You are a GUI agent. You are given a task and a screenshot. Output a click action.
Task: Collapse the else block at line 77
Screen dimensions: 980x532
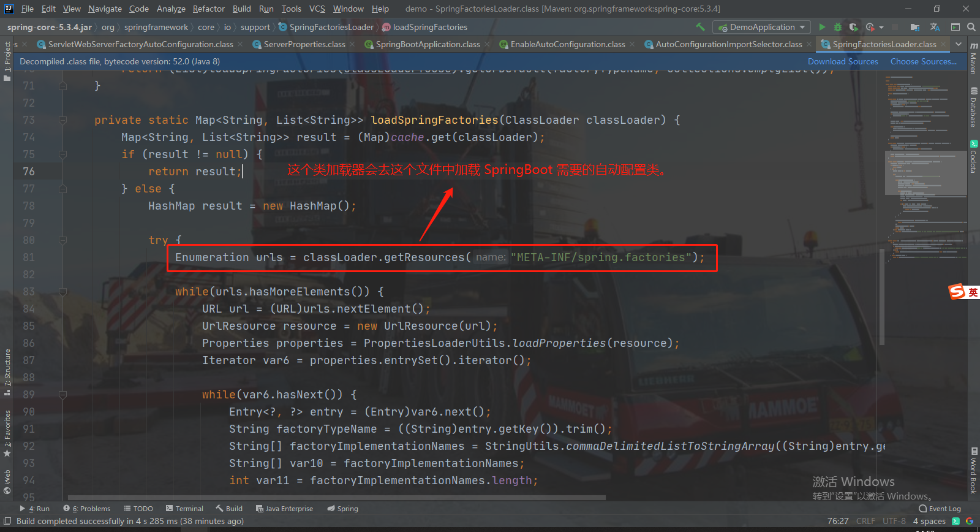tap(62, 189)
